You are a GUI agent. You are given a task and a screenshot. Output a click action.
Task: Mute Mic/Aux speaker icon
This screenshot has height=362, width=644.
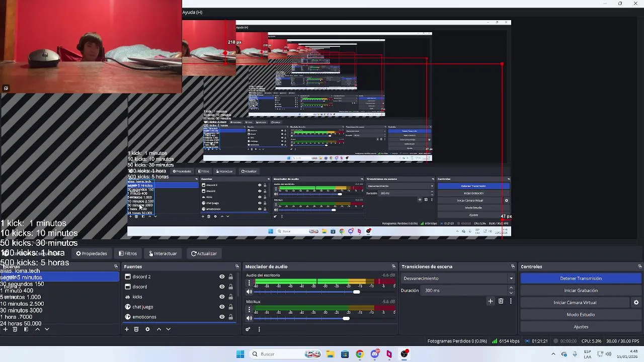point(249,318)
